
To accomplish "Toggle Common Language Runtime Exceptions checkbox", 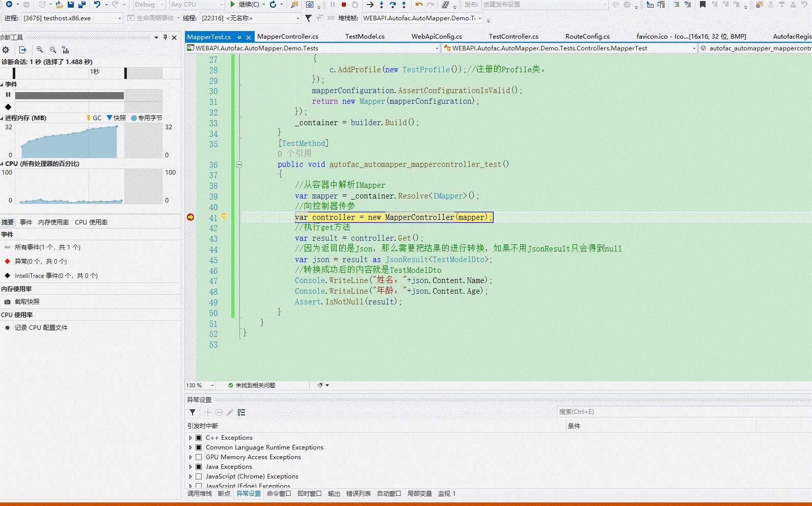I will click(199, 447).
